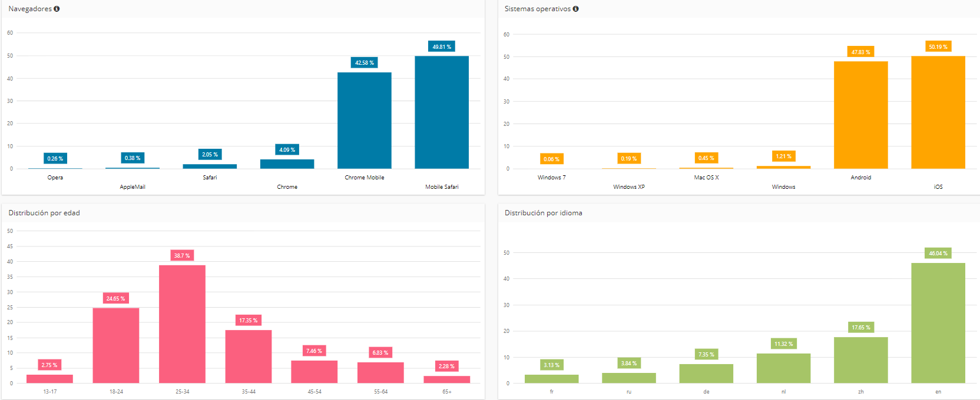
Task: Click the 0.38 % label above AppleMail
Action: coord(133,158)
